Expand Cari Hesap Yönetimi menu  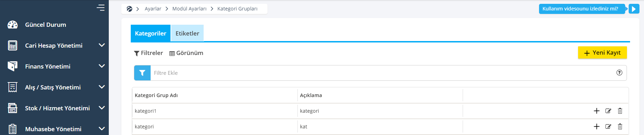tap(102, 45)
